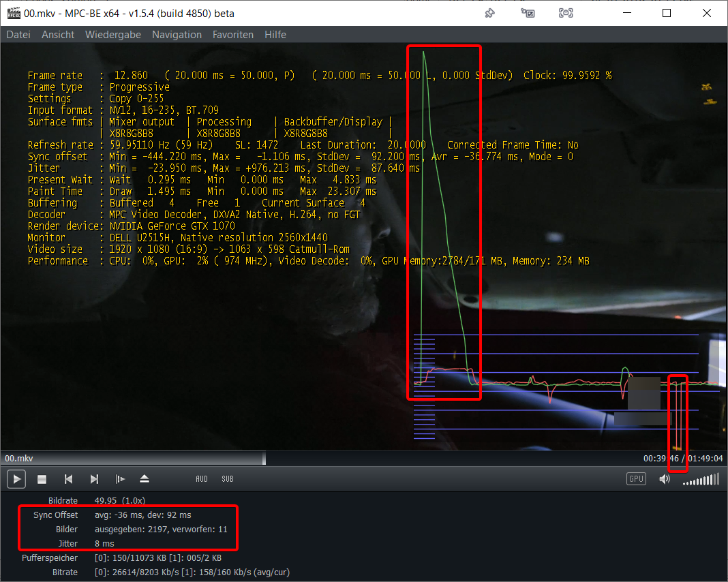Click the Refresh rate 59.95110 Hz line
The height and width of the screenshot is (582, 728).
(x=303, y=144)
